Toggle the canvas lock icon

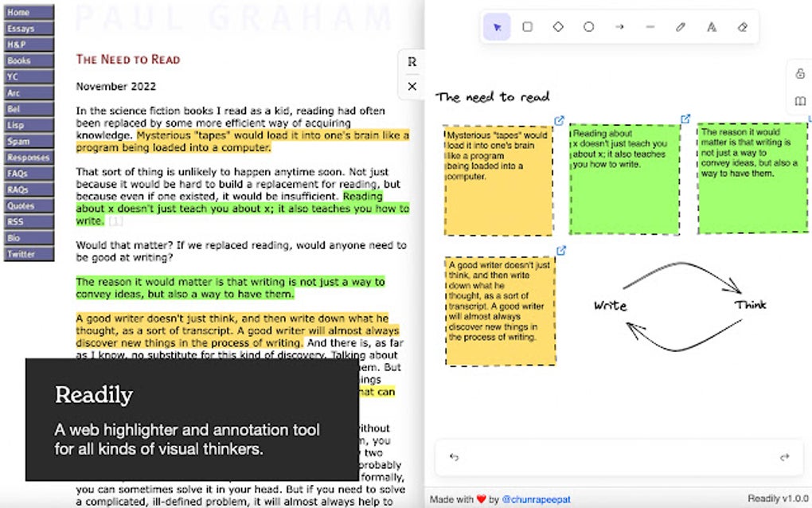[800, 73]
